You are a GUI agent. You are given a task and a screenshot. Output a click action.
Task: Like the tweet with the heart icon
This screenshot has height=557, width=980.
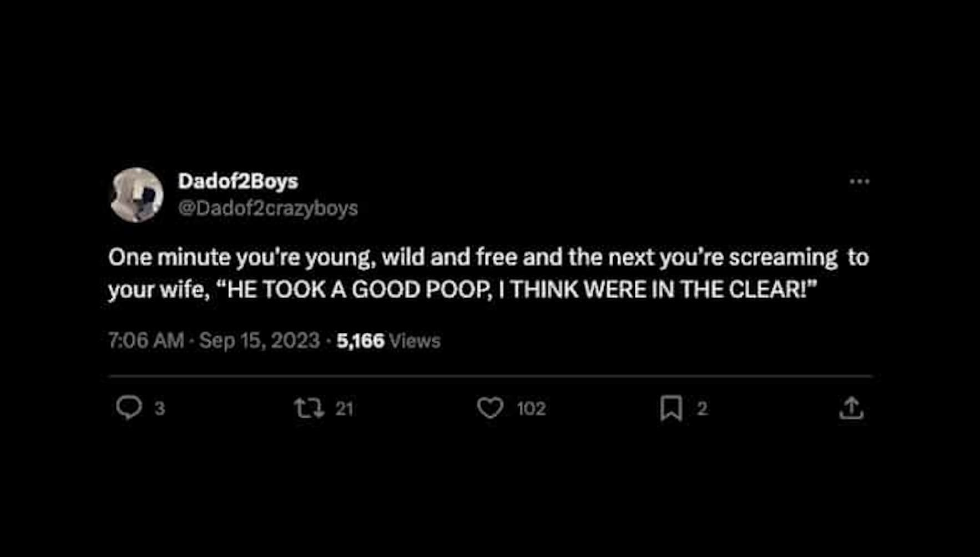pos(490,408)
